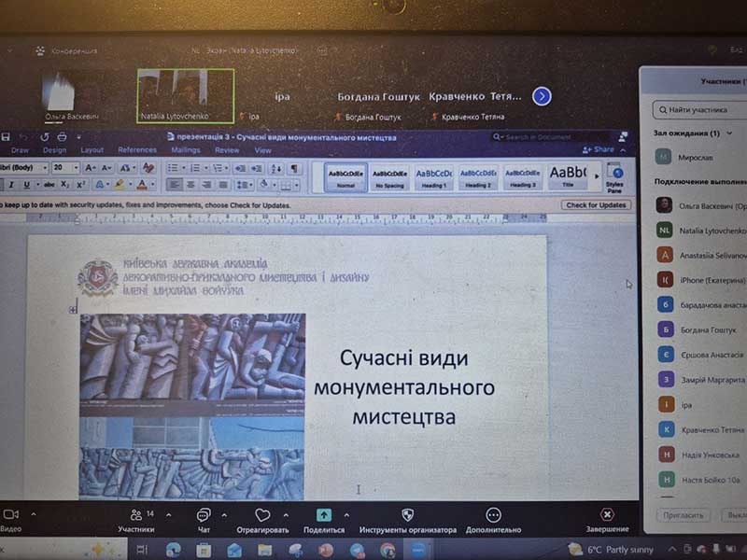Image resolution: width=747 pixels, height=560 pixels.
Task: Open the Чат chat icon
Action: pos(203,515)
